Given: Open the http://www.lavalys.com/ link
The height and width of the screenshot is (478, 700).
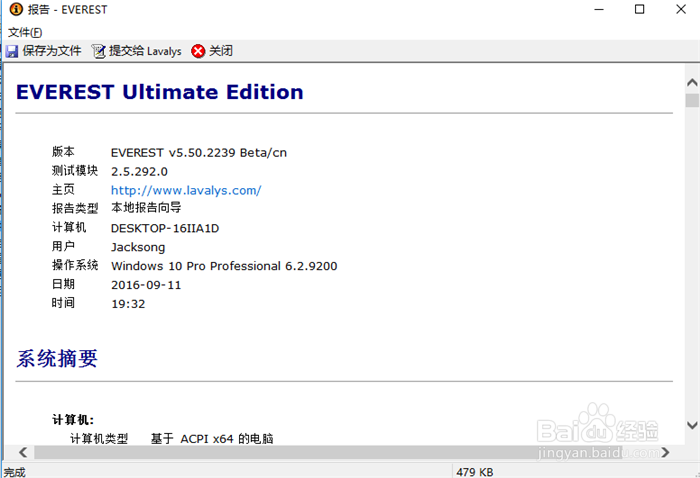Looking at the screenshot, I should tap(186, 190).
